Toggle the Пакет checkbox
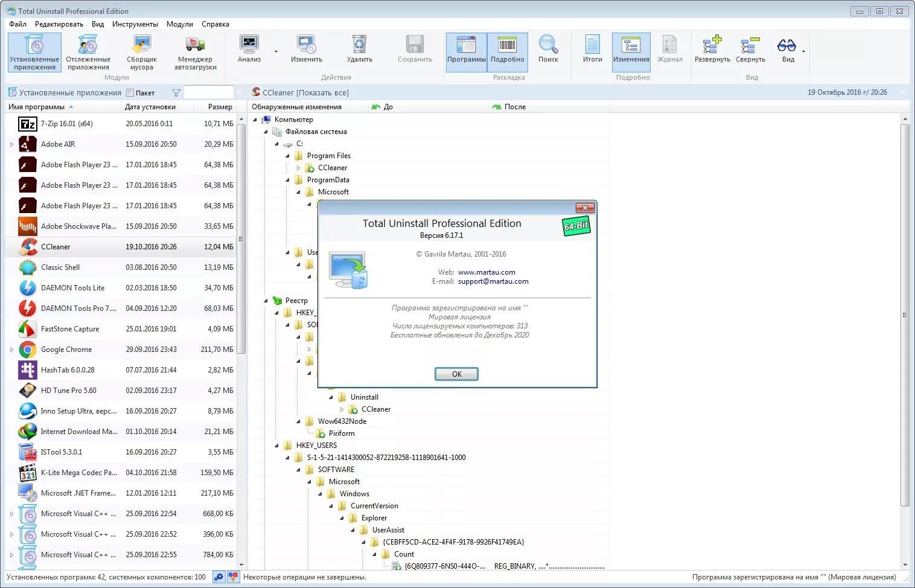 click(x=130, y=92)
